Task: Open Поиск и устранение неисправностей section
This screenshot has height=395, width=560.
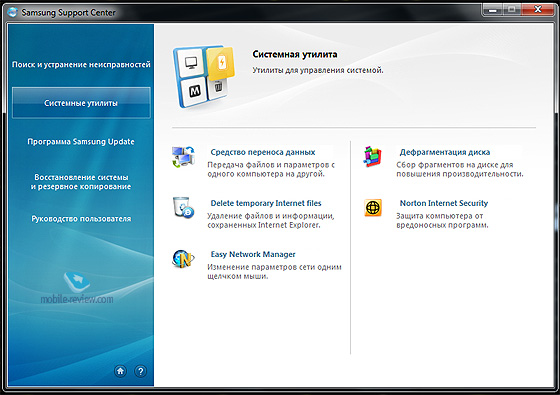Action: click(81, 65)
